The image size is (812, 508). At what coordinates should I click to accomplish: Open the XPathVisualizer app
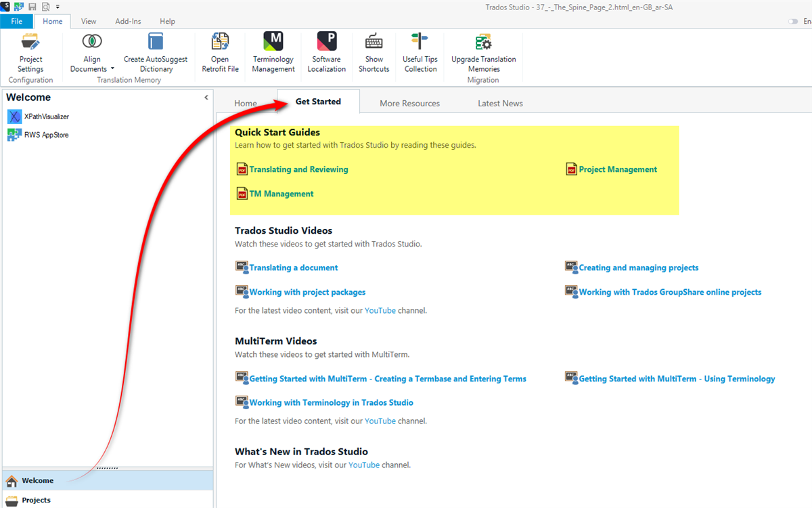tap(39, 117)
